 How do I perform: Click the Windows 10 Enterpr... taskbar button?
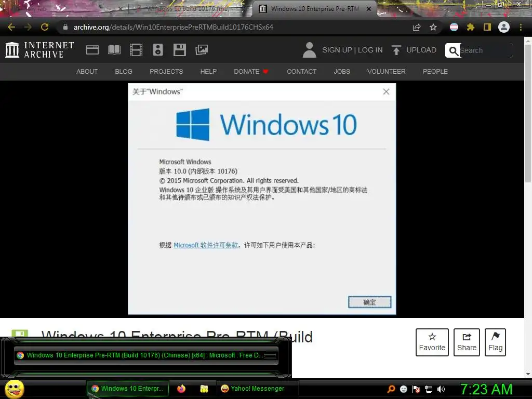[x=128, y=389]
